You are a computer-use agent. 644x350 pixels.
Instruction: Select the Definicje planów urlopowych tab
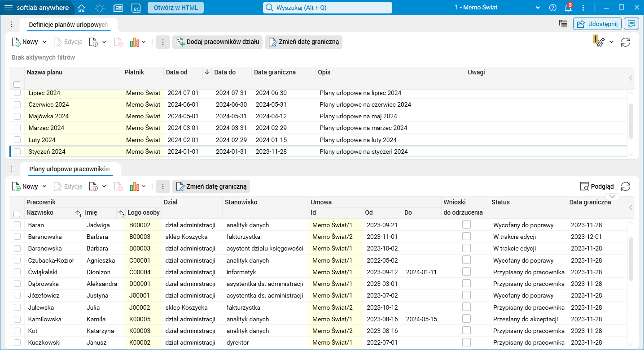tap(68, 25)
